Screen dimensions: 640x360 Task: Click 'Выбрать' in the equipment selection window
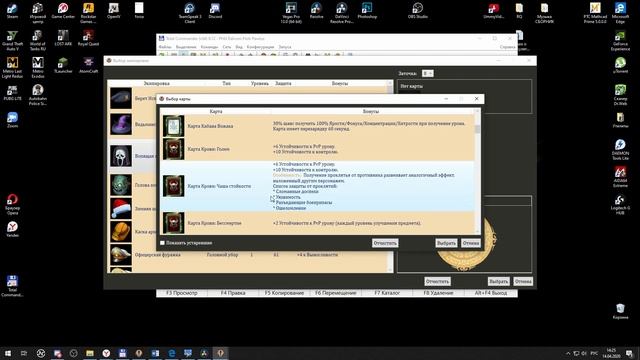tap(498, 281)
